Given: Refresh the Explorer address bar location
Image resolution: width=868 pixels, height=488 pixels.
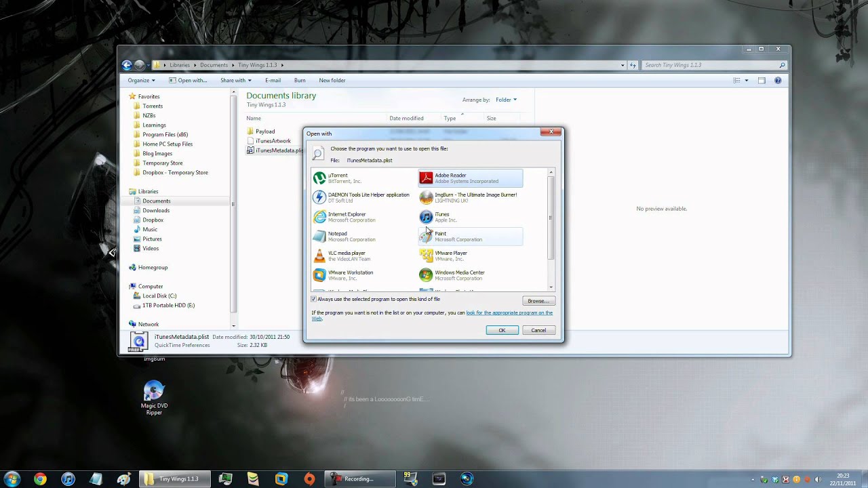Looking at the screenshot, I should tap(633, 65).
